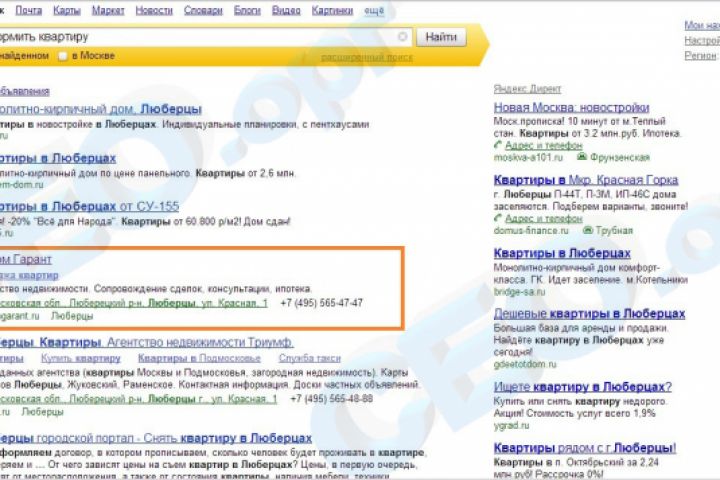This screenshot has height=480, width=720.
Task: Open the Триумф address link 'ул. Красная, 1'
Action: tap(139, 399)
